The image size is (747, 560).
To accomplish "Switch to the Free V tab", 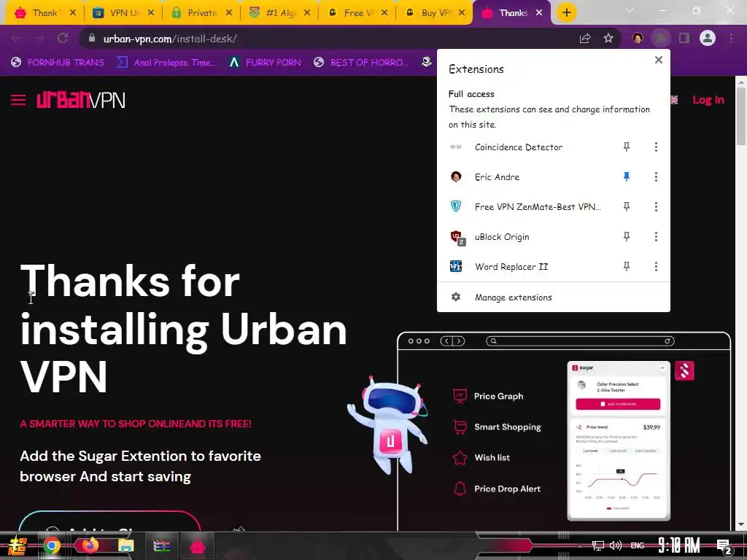I will [357, 13].
